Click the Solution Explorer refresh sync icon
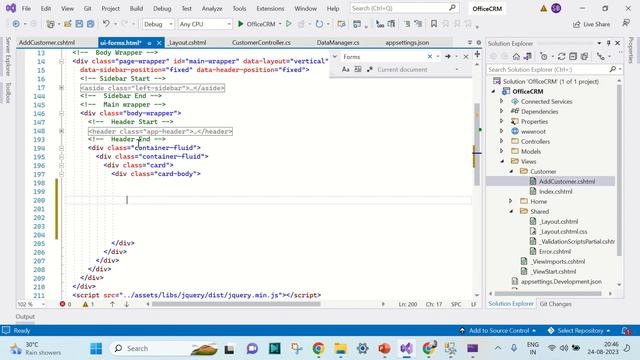Image resolution: width=640 pixels, height=360 pixels. [x=562, y=56]
